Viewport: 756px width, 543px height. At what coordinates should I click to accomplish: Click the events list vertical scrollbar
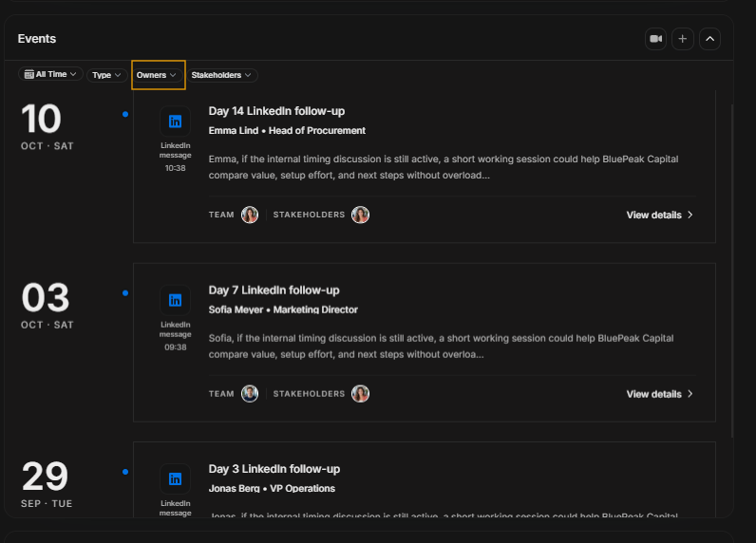coord(732,271)
